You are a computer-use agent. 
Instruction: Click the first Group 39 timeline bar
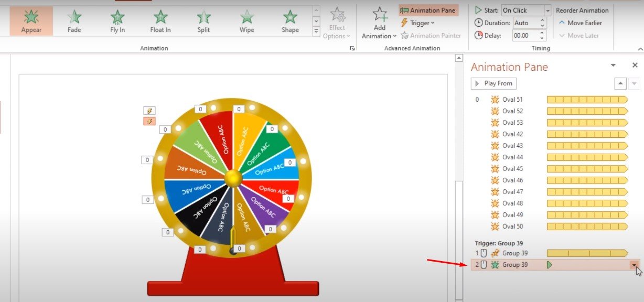click(587, 253)
